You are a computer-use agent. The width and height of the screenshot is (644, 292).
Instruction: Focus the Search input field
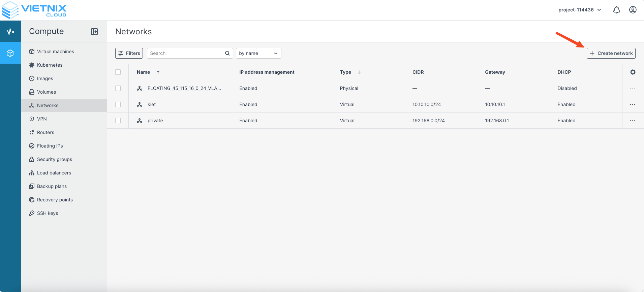pos(186,53)
